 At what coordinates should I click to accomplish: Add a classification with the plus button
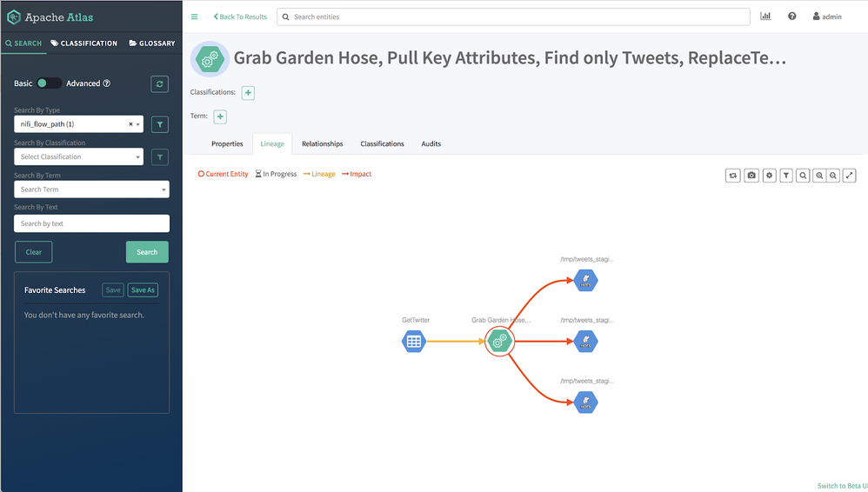pyautogui.click(x=248, y=93)
